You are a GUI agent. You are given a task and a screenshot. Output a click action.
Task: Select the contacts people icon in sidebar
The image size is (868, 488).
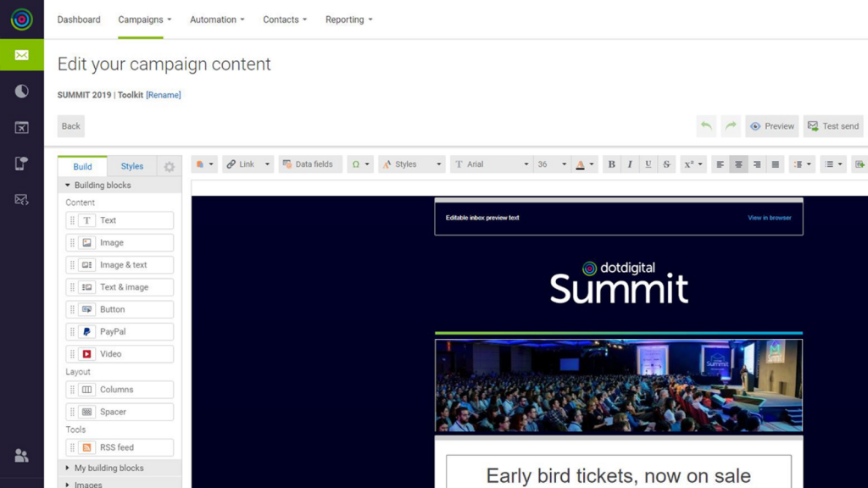click(21, 455)
